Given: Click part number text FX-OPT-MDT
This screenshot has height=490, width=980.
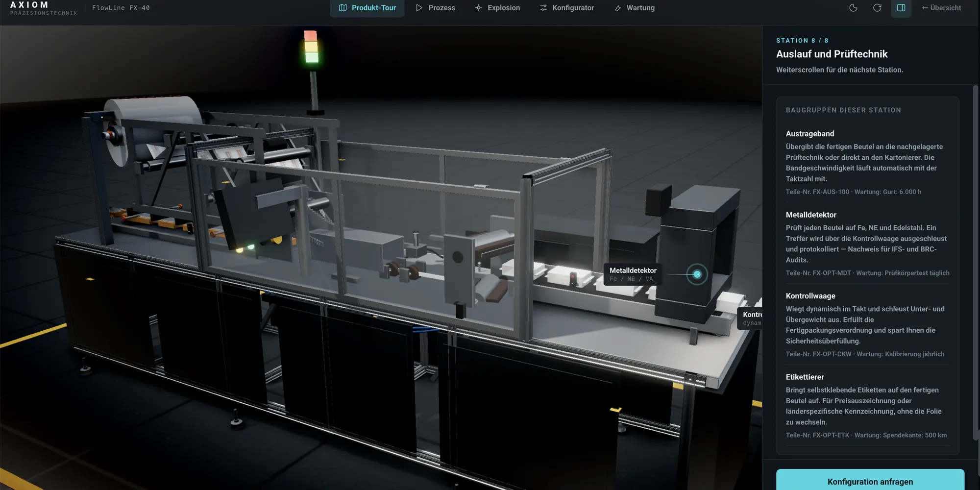Looking at the screenshot, I should [832, 273].
